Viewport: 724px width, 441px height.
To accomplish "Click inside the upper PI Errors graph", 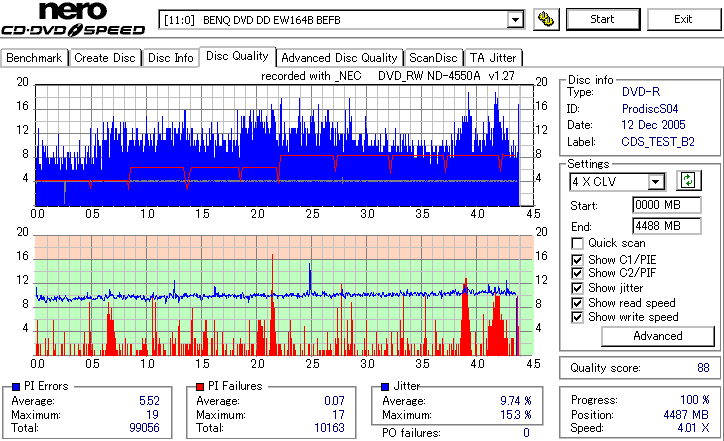I will tap(284, 145).
